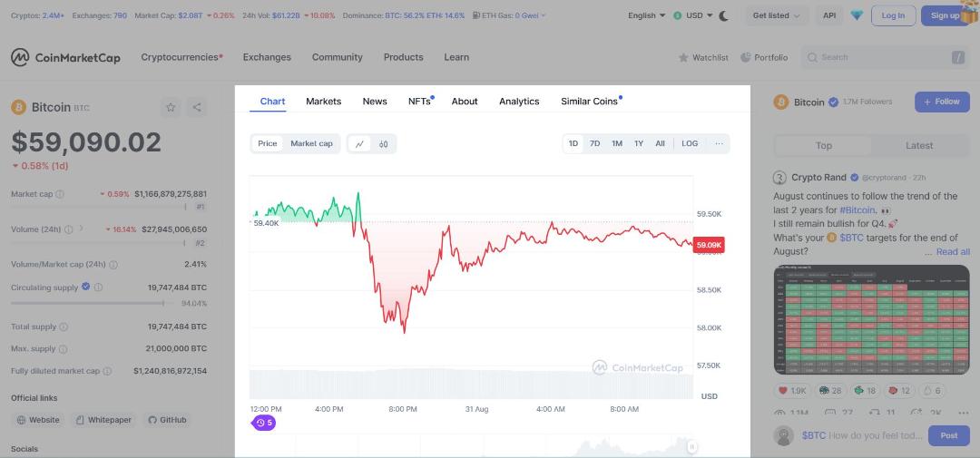Open Learn menu
Viewport: 980px width, 458px height.
456,57
